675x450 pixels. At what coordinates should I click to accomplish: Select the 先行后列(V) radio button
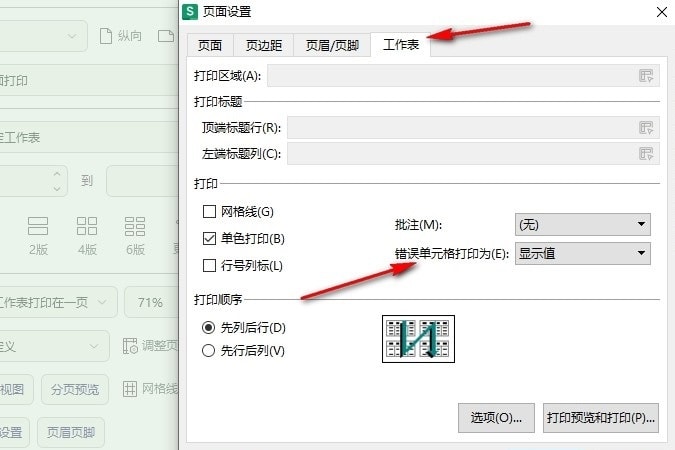click(208, 351)
